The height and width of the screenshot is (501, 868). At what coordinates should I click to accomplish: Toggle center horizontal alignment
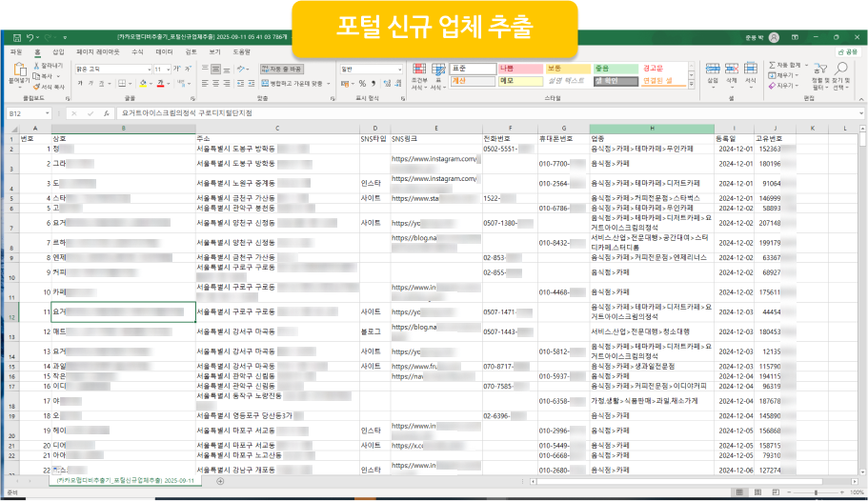tap(218, 84)
